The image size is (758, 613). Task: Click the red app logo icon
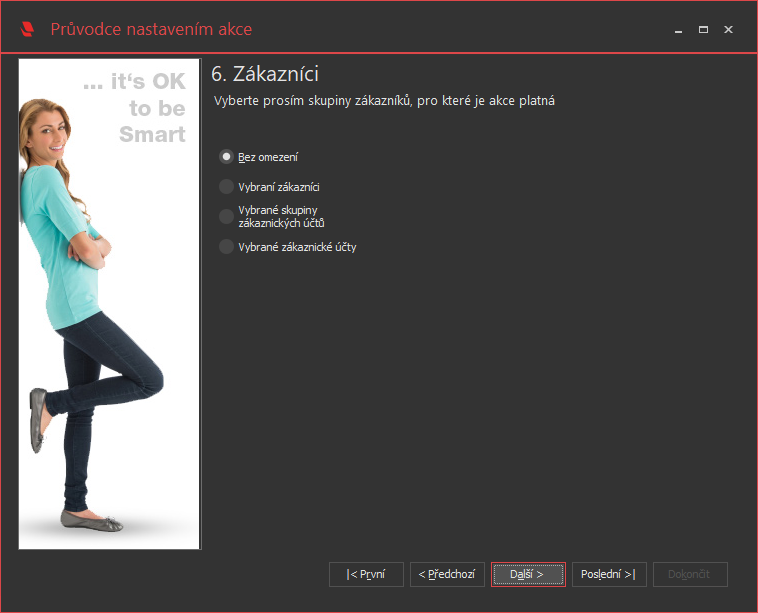click(27, 29)
